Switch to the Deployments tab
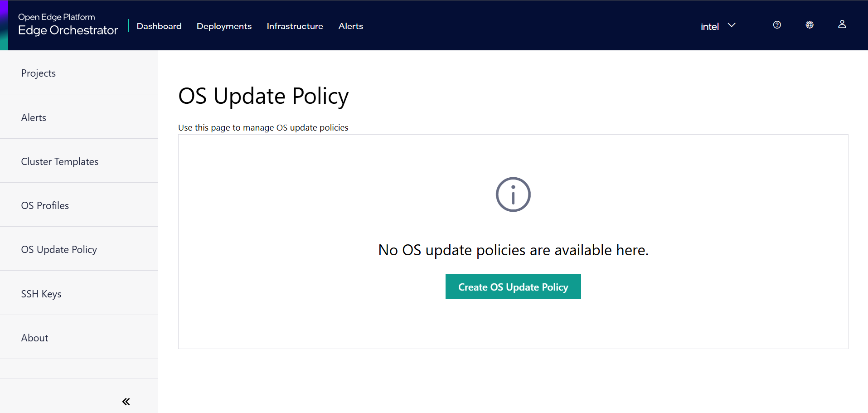This screenshot has height=413, width=868. point(223,26)
